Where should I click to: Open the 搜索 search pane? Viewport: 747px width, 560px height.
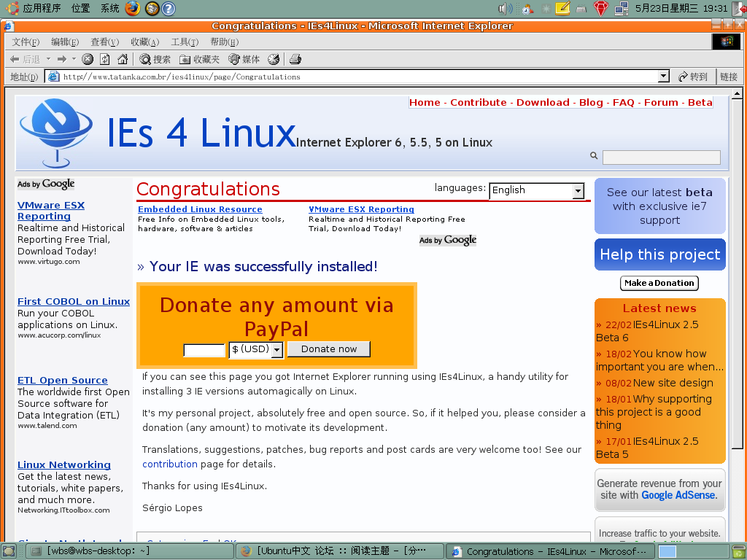pos(155,59)
